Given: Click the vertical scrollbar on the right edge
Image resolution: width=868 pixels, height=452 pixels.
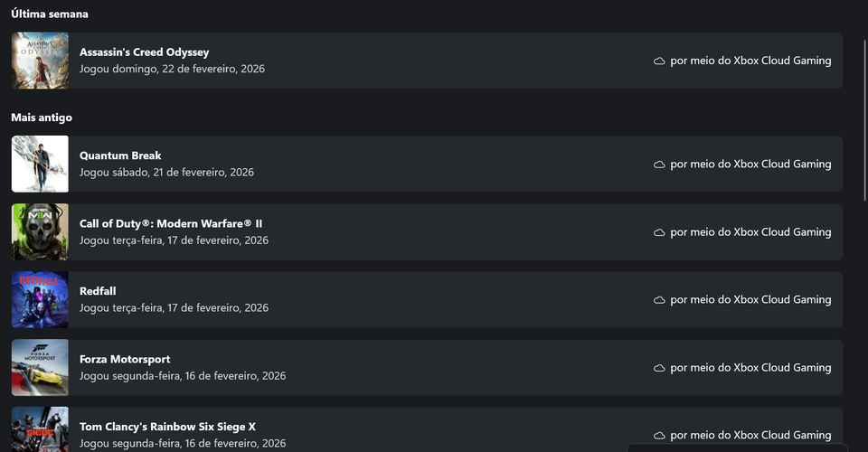Looking at the screenshot, I should pos(865,120).
